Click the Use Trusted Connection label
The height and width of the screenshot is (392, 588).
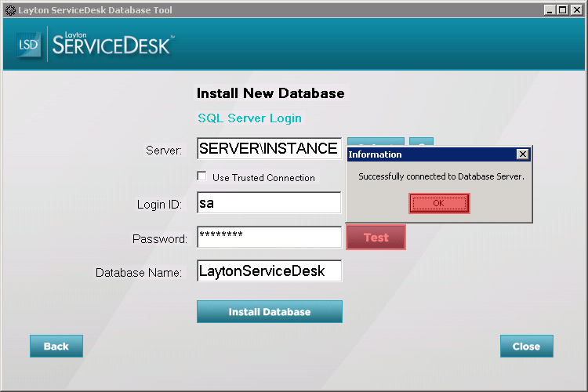263,178
